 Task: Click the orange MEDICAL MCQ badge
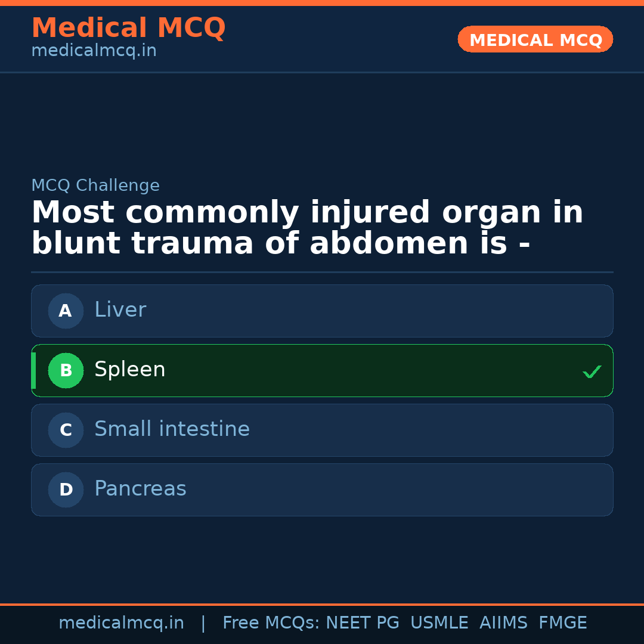535,39
